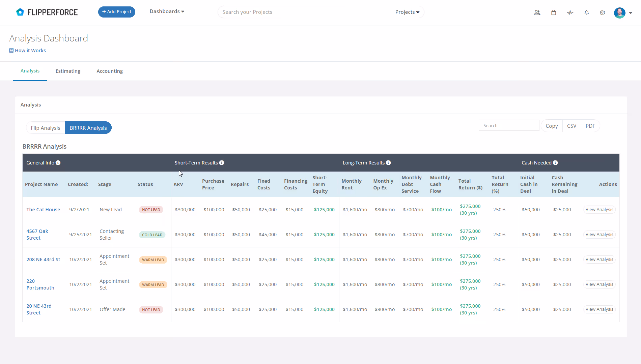641x364 pixels.
Task: View Analysis for The Cat House
Action: (600, 209)
